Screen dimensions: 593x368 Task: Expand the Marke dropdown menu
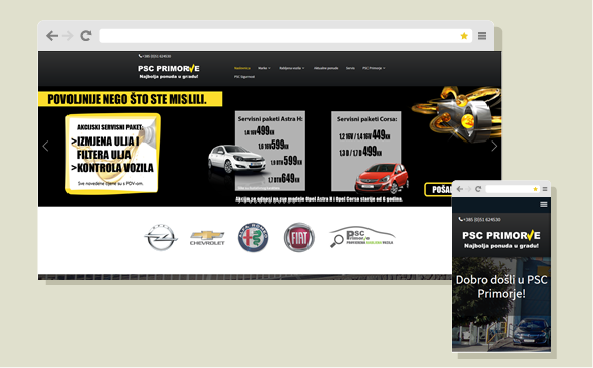click(264, 68)
